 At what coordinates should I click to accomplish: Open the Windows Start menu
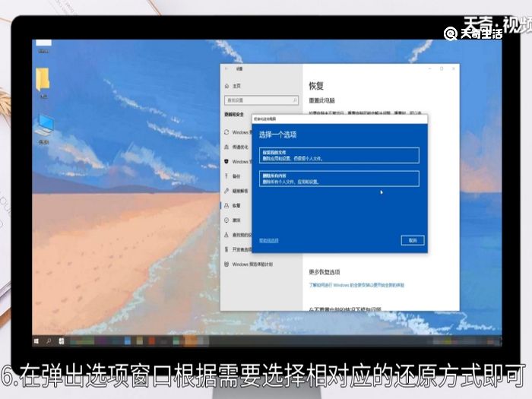point(36,341)
